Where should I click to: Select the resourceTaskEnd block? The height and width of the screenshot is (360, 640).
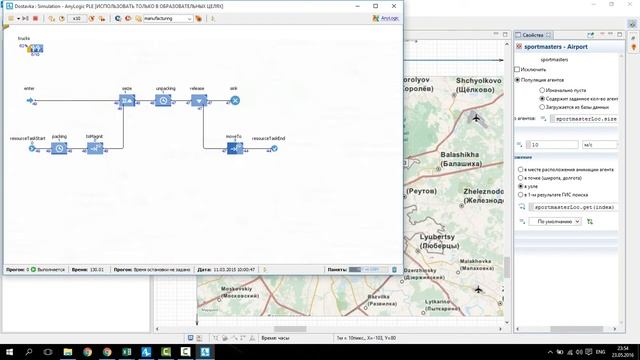pos(274,148)
